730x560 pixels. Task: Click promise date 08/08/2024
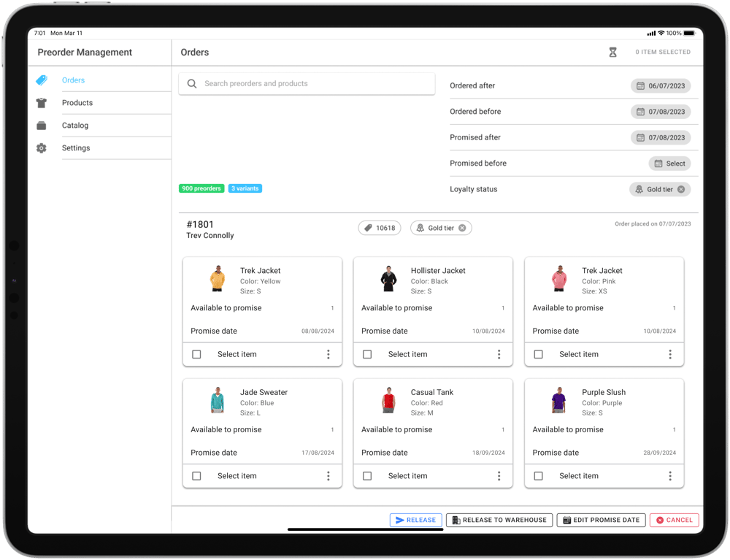pyautogui.click(x=318, y=331)
